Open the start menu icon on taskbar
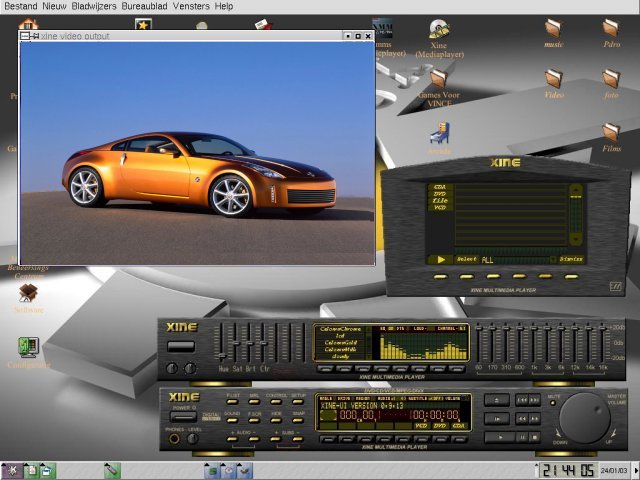 pyautogui.click(x=11, y=471)
